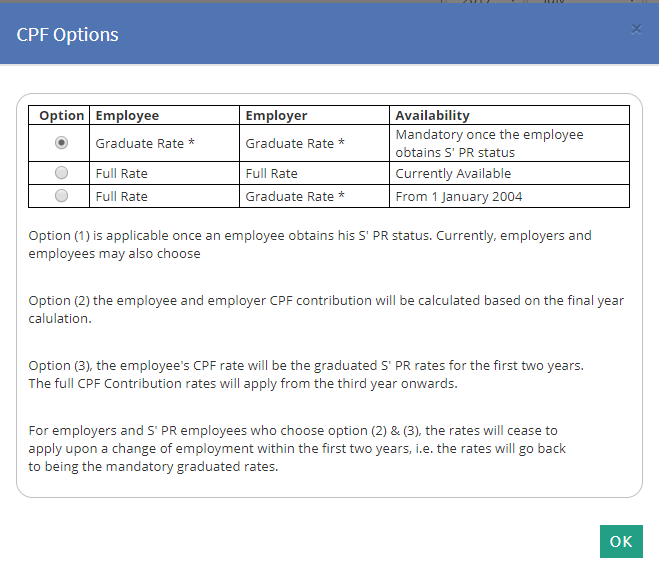Screen dimensions: 659x575
Task: Click the Mandatory once employee obtains PR cell
Action: coord(489,143)
